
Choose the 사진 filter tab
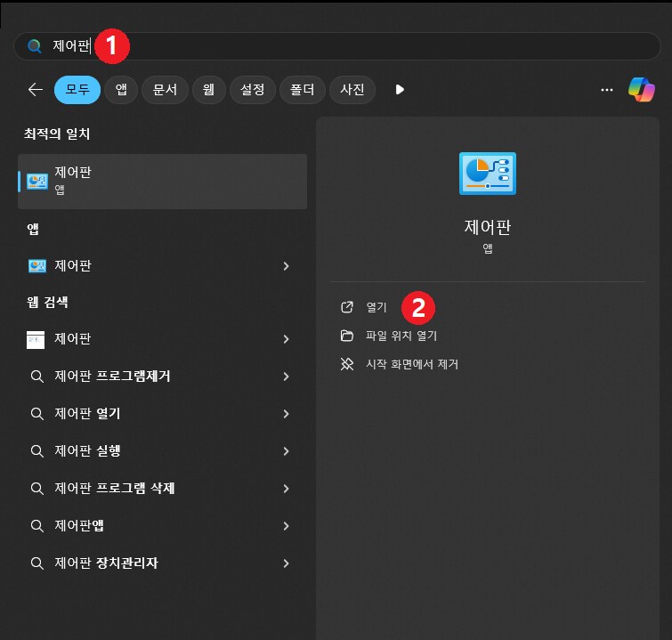pyautogui.click(x=352, y=90)
